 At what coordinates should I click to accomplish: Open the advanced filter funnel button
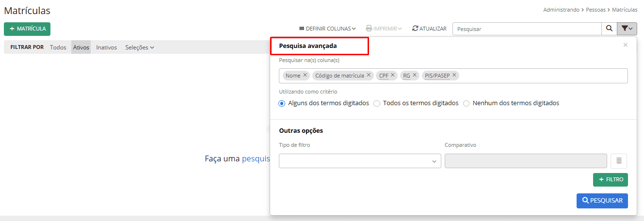pos(627,29)
